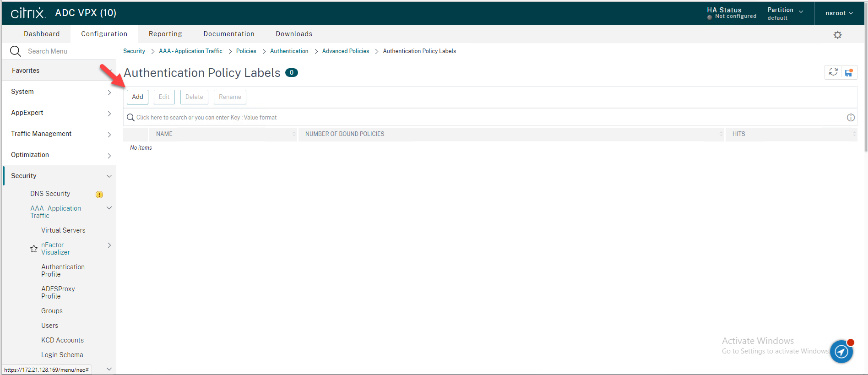Open the Partition dropdown
Screen dimensions: 868x375
coord(785,13)
